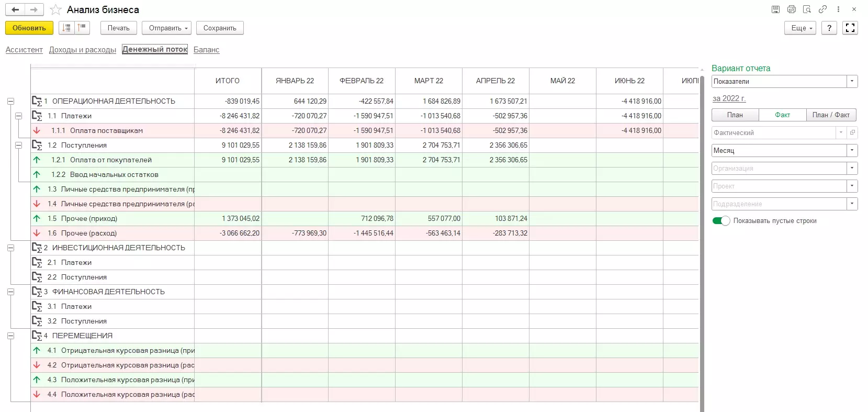Collapse the ПЕРЕМЕЩЕНИЯ section
868x412 pixels.
(x=10, y=336)
